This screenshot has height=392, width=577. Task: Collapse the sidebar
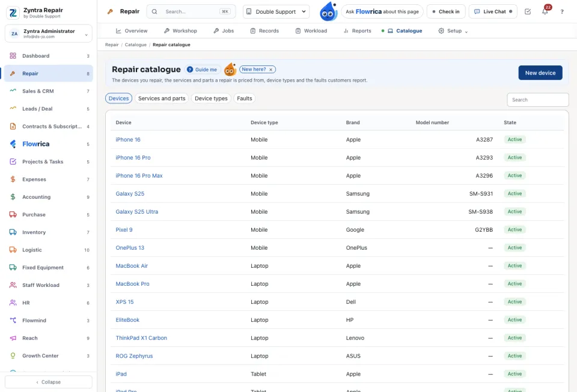[49, 382]
